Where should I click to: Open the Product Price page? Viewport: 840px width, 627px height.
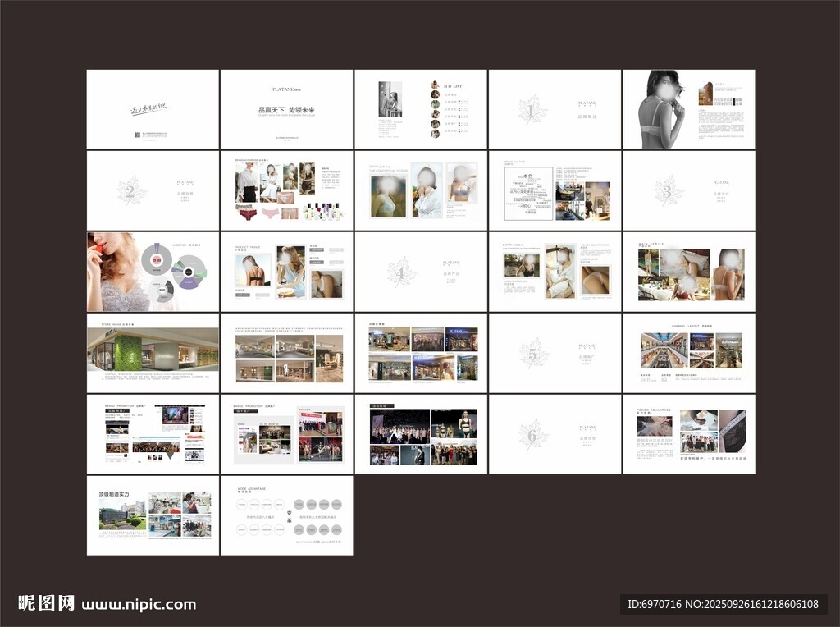(x=286, y=272)
